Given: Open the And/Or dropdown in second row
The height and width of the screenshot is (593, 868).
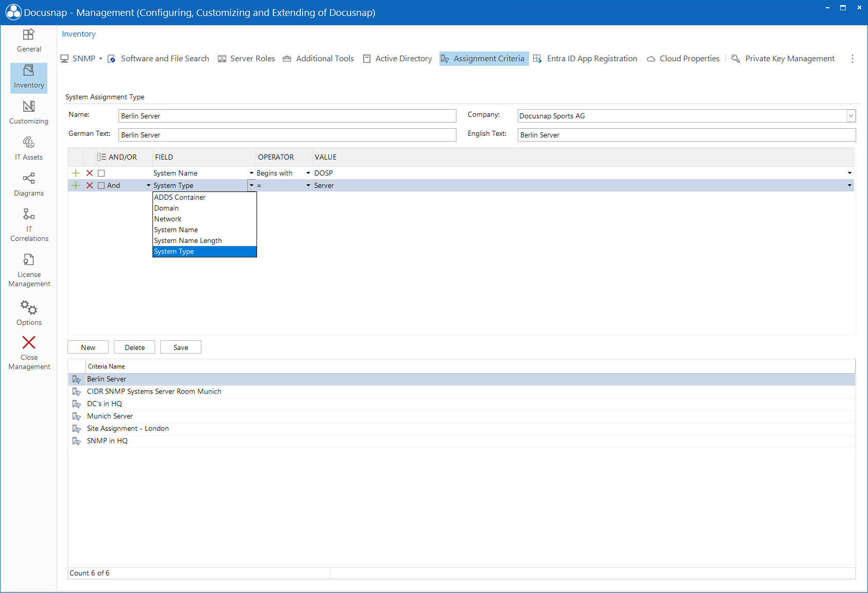Looking at the screenshot, I should [x=148, y=185].
